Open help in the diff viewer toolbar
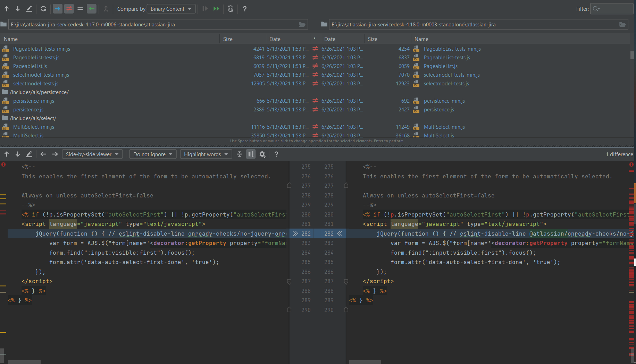Screen dimensions: 636x364 pyautogui.click(x=276, y=154)
